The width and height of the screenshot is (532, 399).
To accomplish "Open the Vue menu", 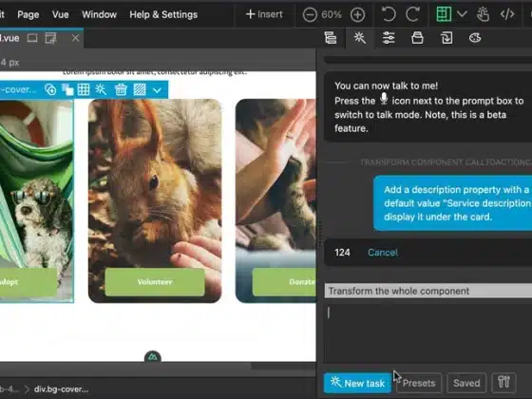I will [61, 14].
